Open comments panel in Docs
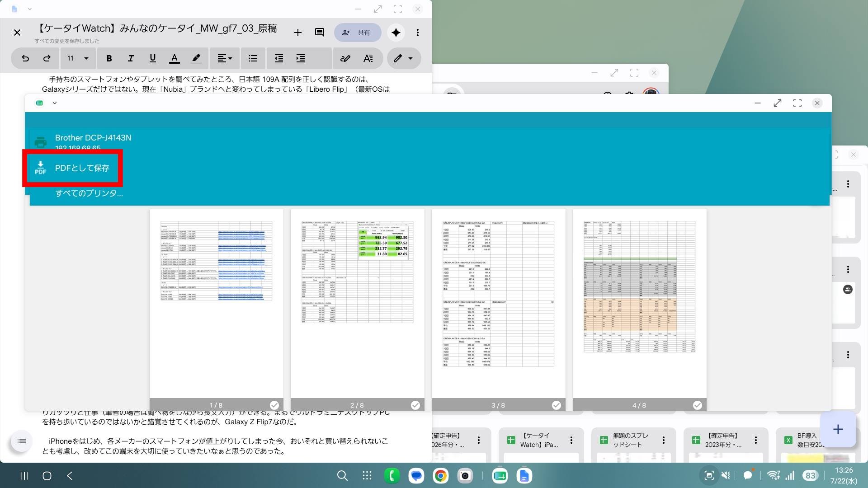The image size is (868, 488). point(320,33)
